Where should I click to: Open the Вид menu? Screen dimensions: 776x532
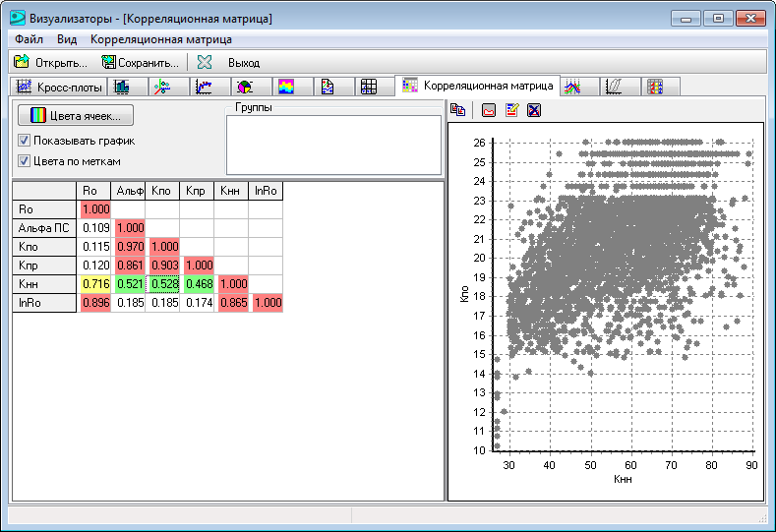coord(67,39)
